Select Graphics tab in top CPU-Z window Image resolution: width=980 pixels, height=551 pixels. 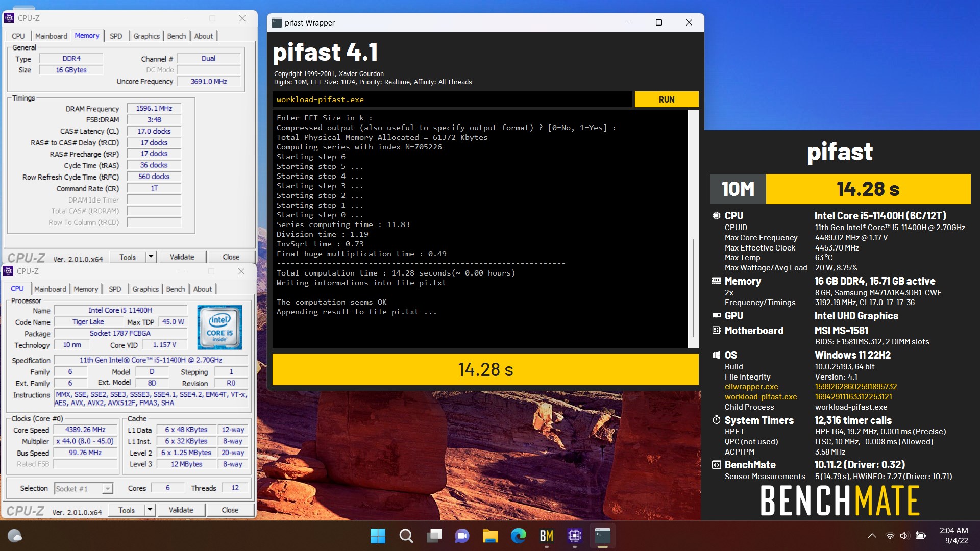[146, 36]
